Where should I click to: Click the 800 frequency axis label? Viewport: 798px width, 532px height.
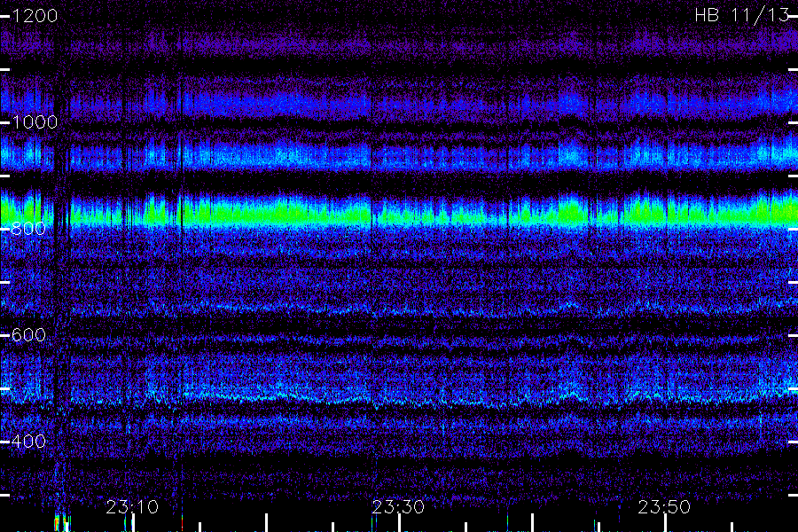[x=28, y=229]
